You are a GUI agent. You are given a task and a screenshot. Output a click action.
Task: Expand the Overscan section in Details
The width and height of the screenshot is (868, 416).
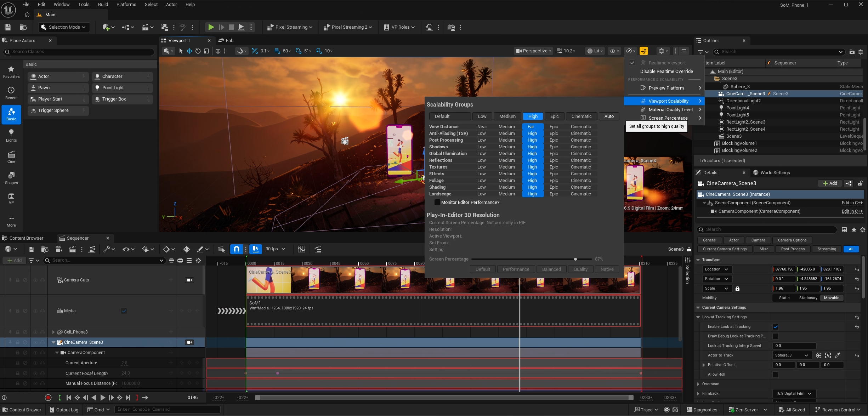tap(698, 384)
